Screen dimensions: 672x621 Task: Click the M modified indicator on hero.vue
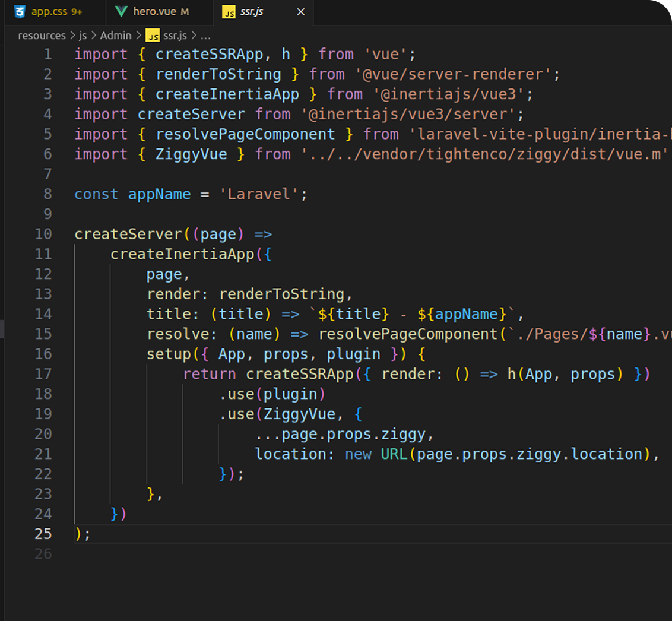[x=185, y=12]
